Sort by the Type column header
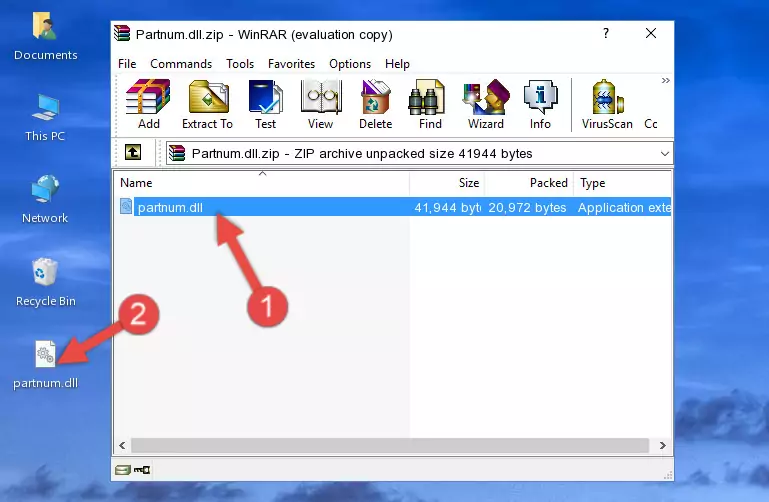The image size is (769, 502). pos(622,183)
